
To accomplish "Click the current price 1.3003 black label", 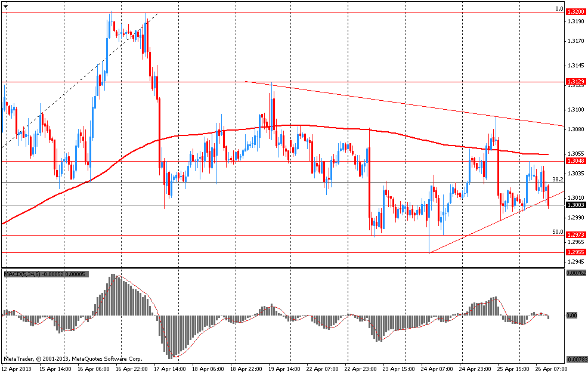I will (x=575, y=205).
